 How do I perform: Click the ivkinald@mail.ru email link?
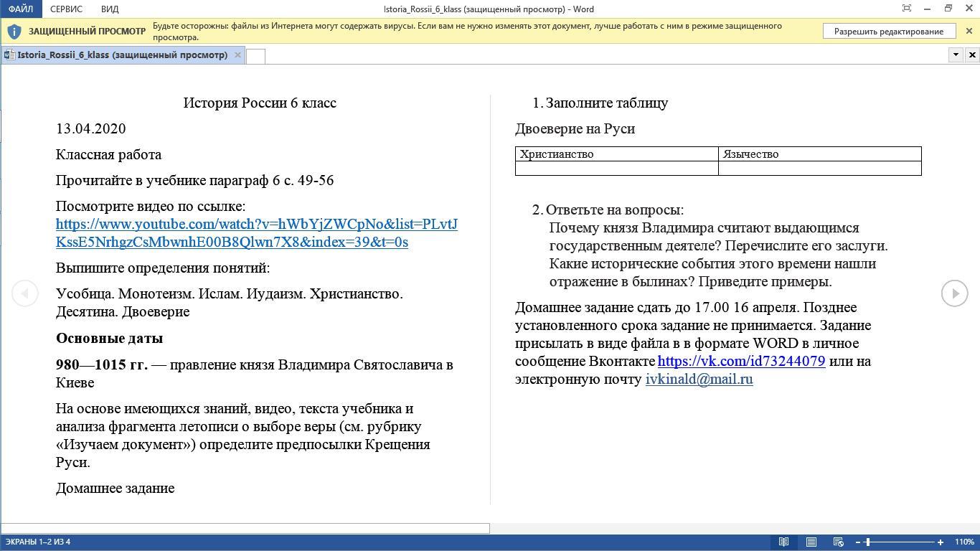(x=699, y=379)
